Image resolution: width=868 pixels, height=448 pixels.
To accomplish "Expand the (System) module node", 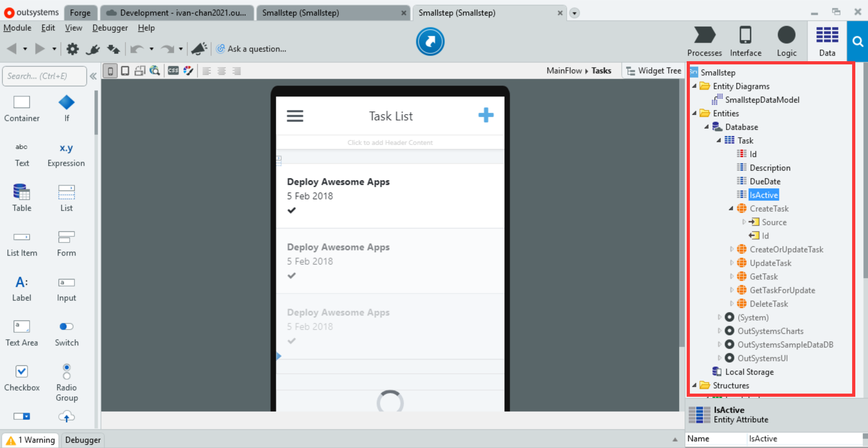I will [x=719, y=317].
